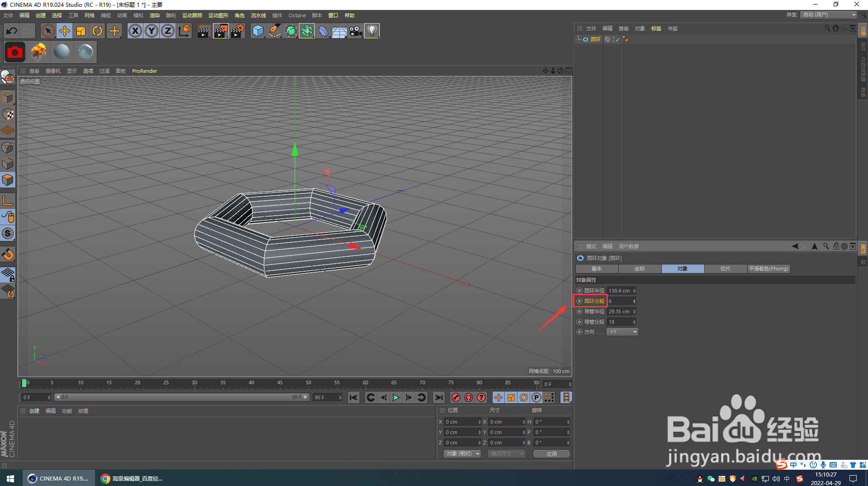
Task: Select the 圆环 object in object manager
Action: (595, 40)
